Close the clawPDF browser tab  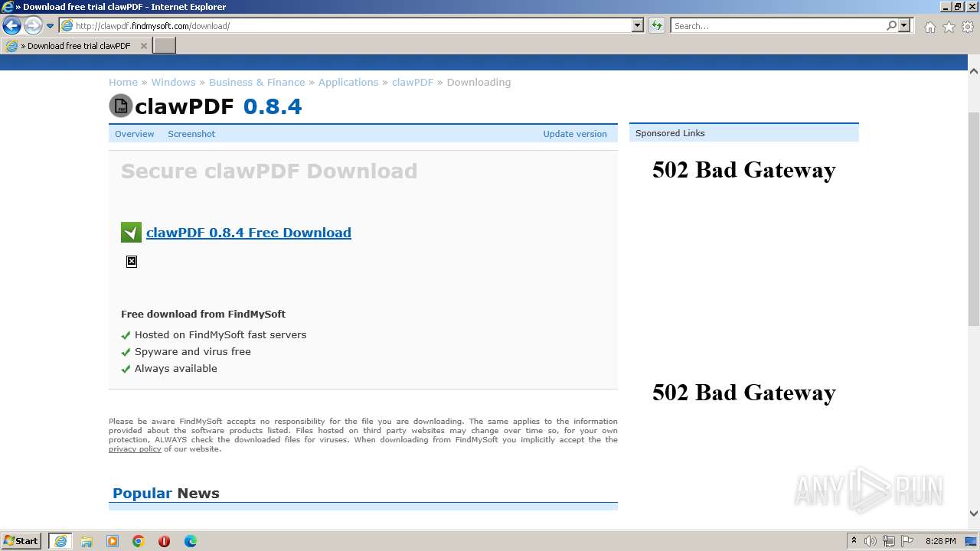pyautogui.click(x=143, y=46)
